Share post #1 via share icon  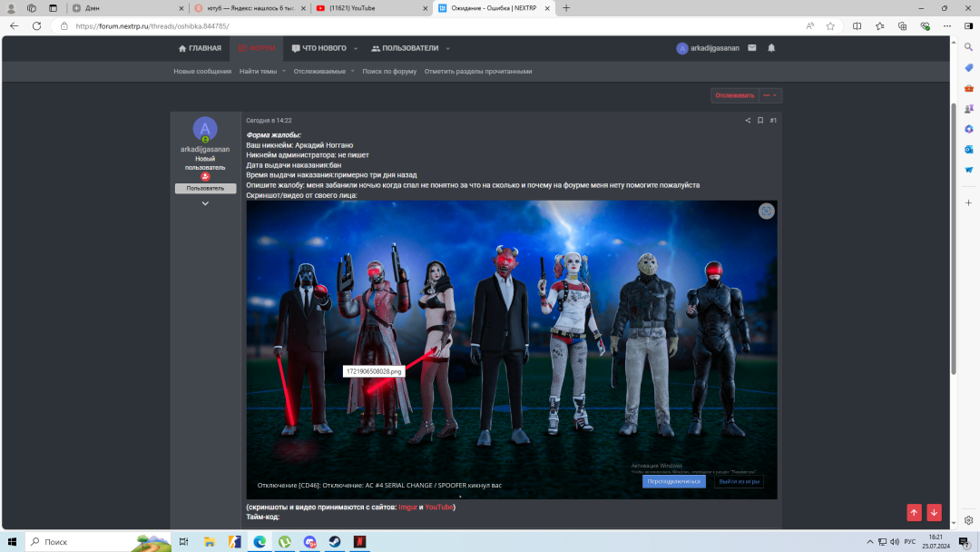[748, 121]
